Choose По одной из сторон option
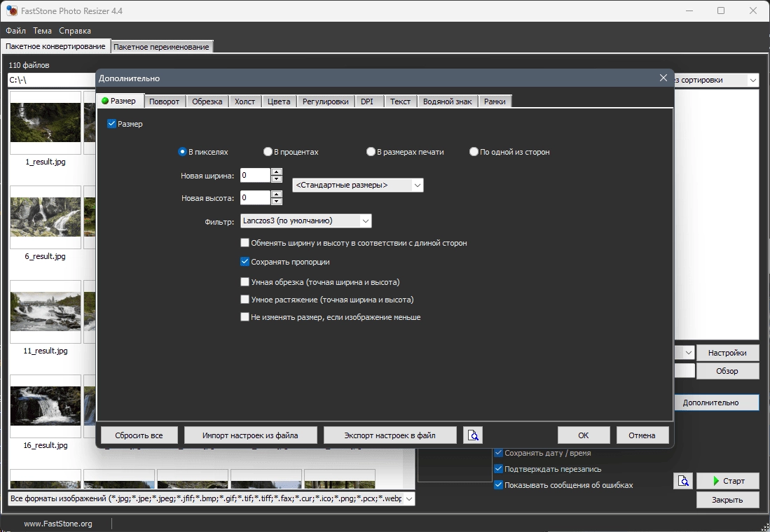 point(474,152)
